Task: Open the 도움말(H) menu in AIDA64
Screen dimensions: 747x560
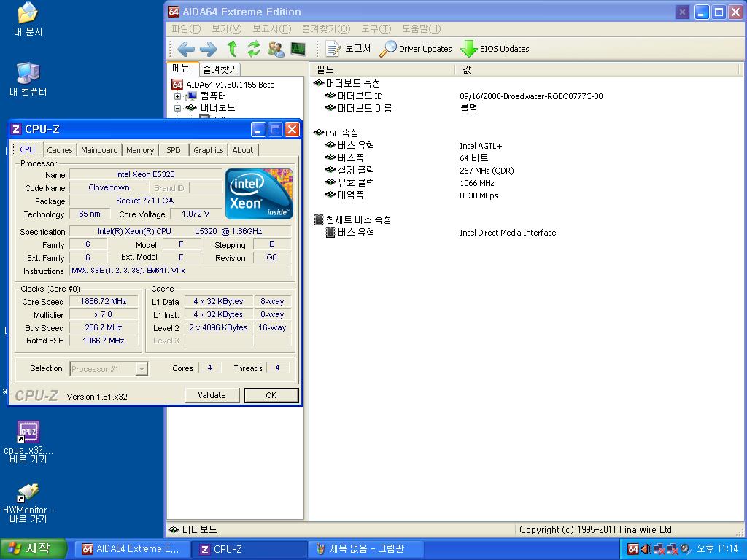Action: pyautogui.click(x=421, y=29)
